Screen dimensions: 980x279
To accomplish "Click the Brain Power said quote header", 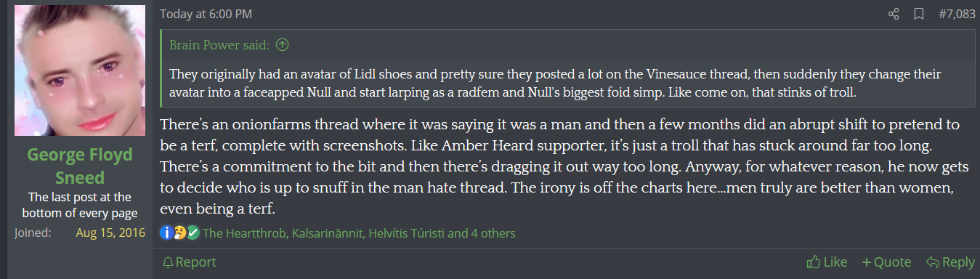I will 219,45.
